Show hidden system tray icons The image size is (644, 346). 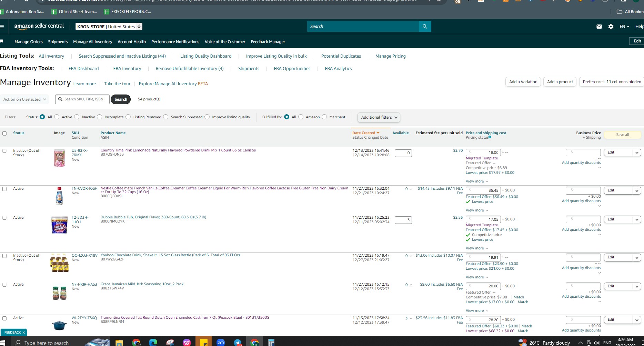(x=580, y=343)
